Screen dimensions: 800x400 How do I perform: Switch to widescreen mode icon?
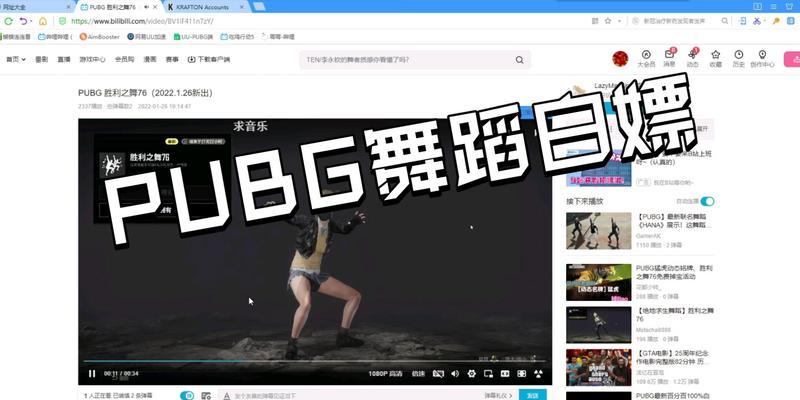pyautogui.click(x=505, y=374)
